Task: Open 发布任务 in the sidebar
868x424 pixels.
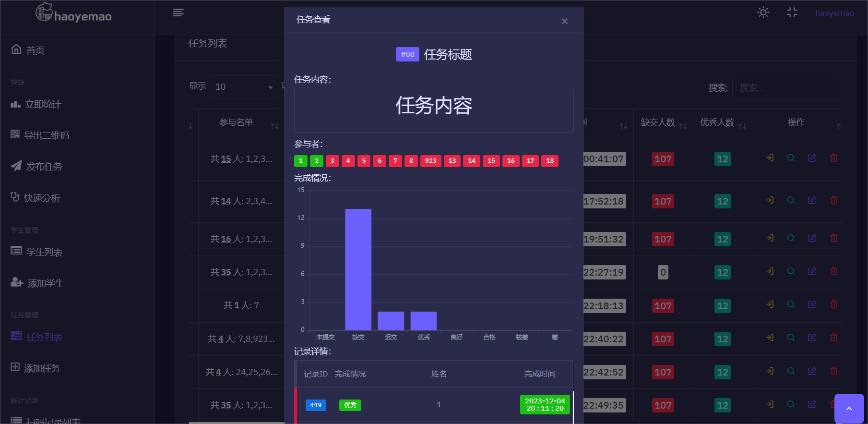Action: (x=44, y=167)
